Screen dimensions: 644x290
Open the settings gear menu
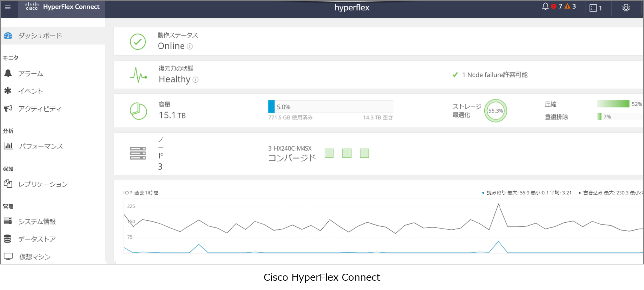click(x=626, y=8)
